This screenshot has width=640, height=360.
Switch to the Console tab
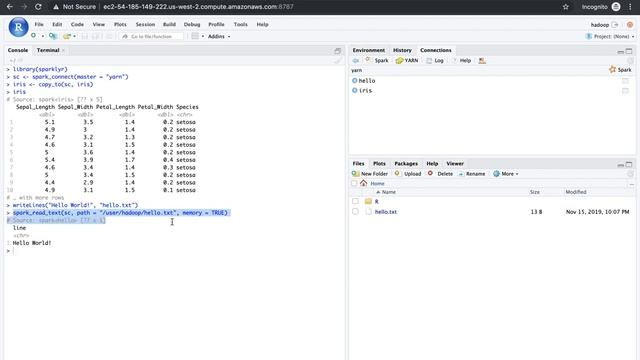click(x=18, y=50)
